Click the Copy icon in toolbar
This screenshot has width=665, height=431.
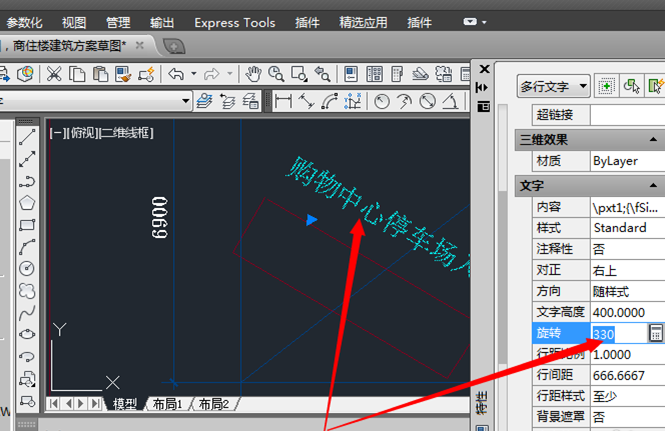click(x=77, y=74)
